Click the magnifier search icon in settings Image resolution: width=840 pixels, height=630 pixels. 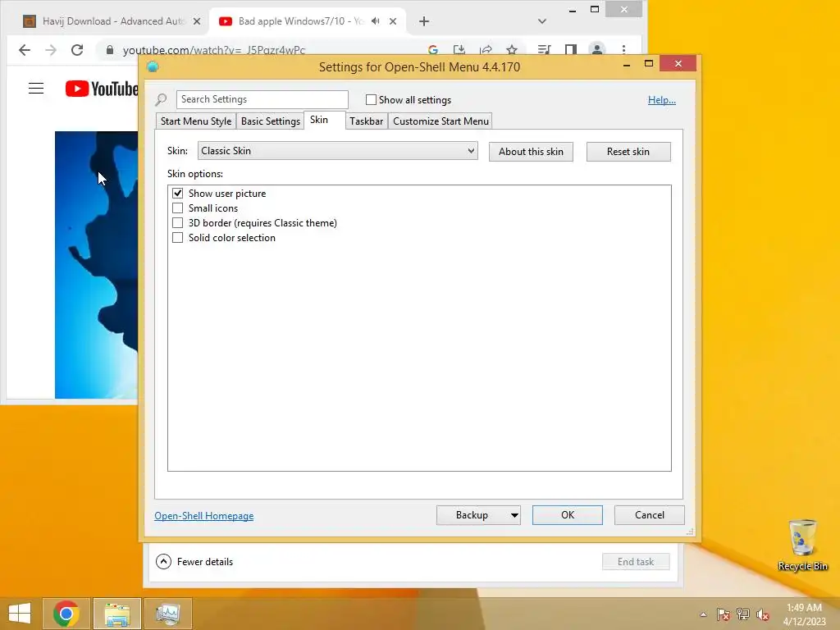pos(162,99)
